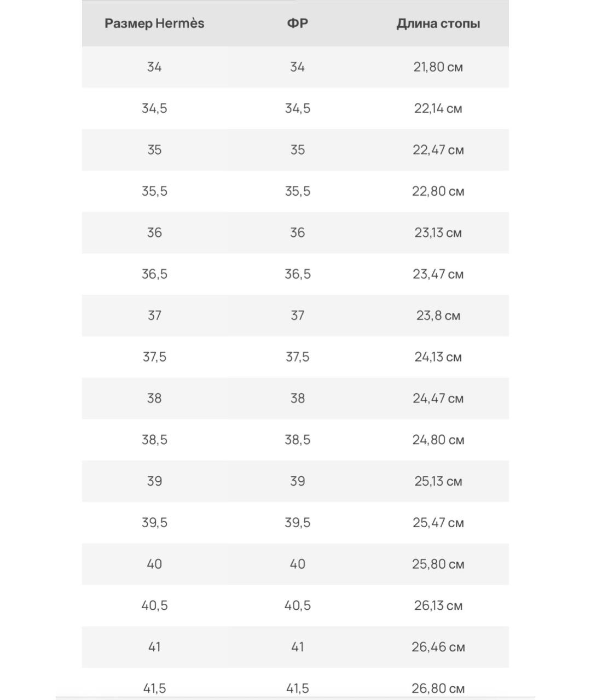This screenshot has height=700, width=591.
Task: Select ФР size 36 in middle column
Action: point(297,233)
